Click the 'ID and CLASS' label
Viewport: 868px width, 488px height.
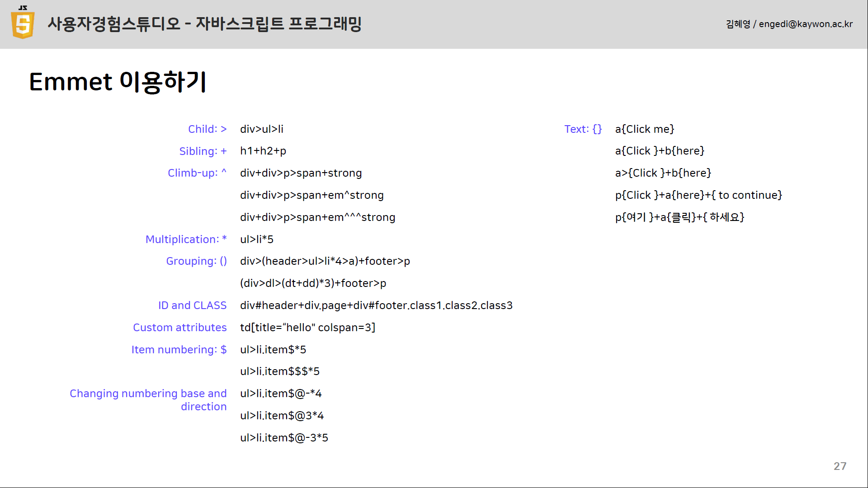(x=192, y=305)
